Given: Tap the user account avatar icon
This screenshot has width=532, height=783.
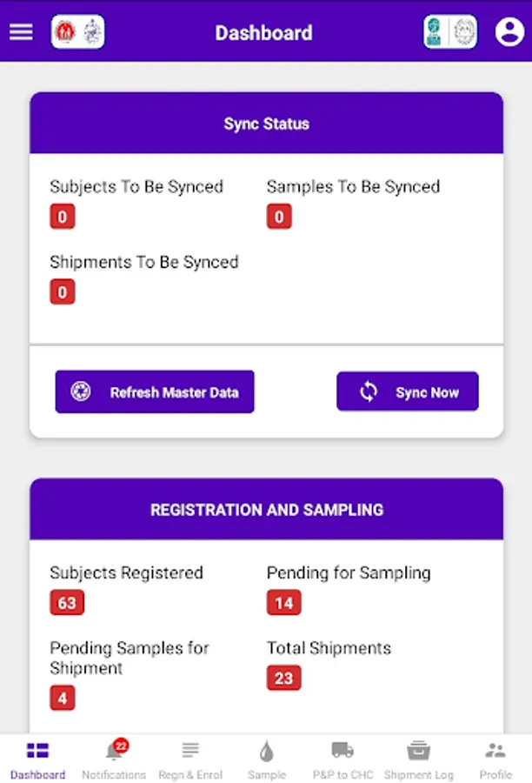Looking at the screenshot, I should [508, 32].
